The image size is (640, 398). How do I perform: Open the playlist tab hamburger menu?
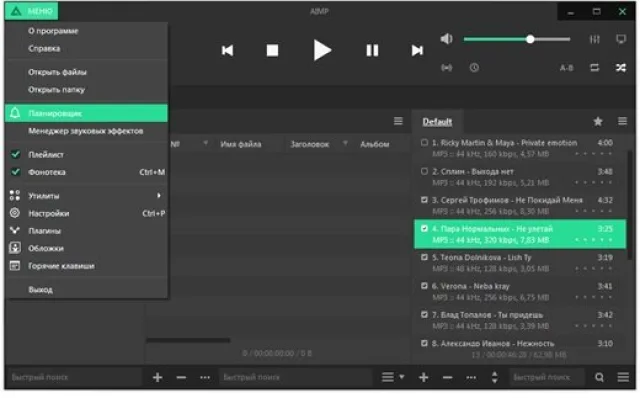(x=622, y=121)
